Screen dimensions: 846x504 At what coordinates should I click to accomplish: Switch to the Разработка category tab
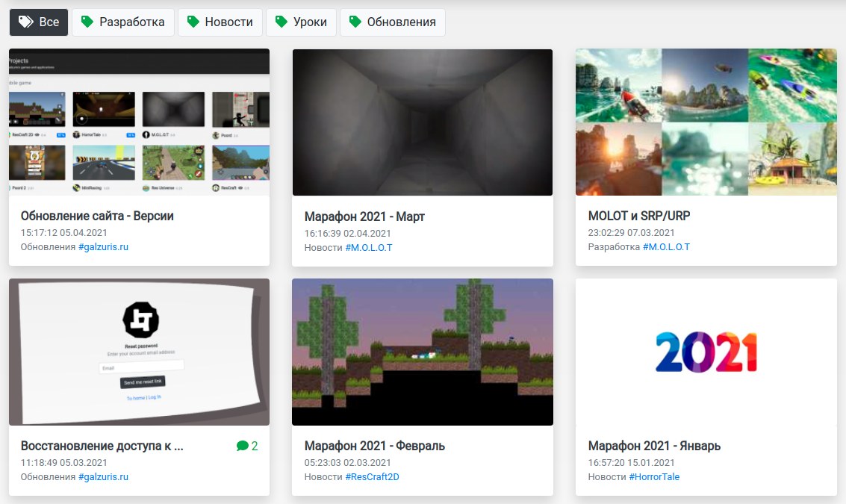(x=123, y=22)
